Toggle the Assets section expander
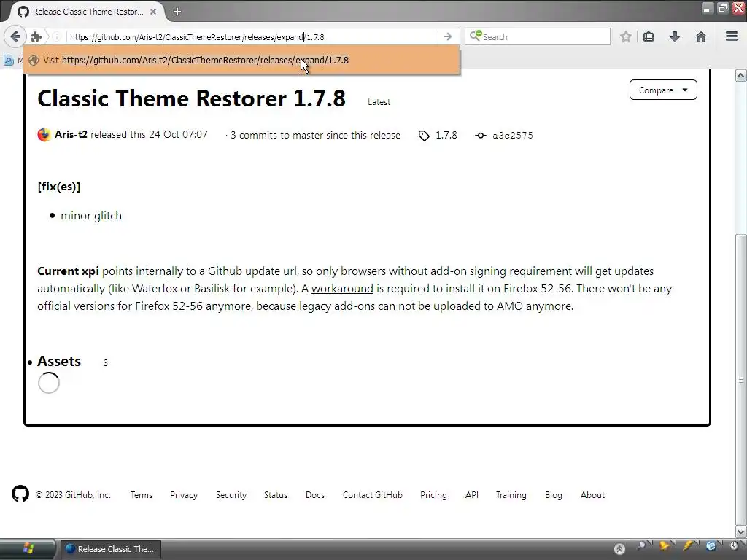 (59, 362)
